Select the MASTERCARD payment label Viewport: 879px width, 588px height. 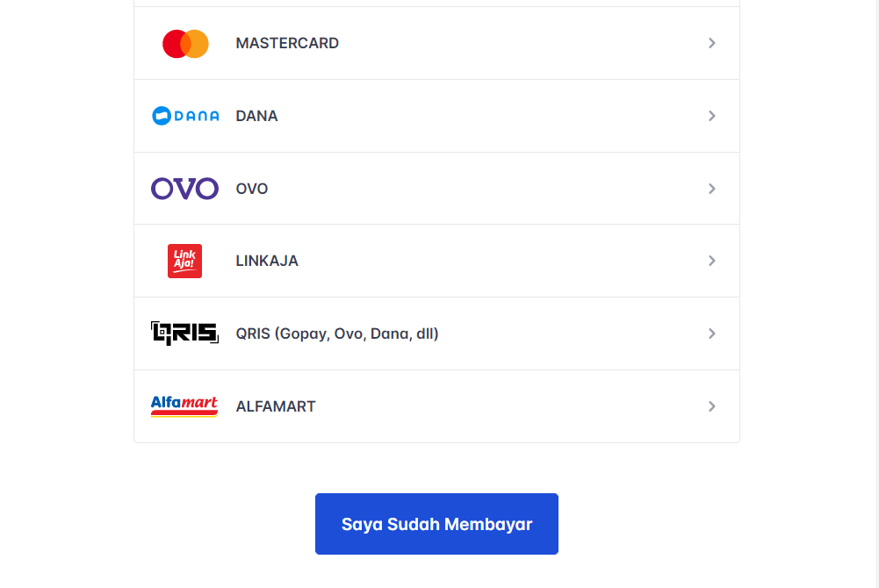click(287, 43)
